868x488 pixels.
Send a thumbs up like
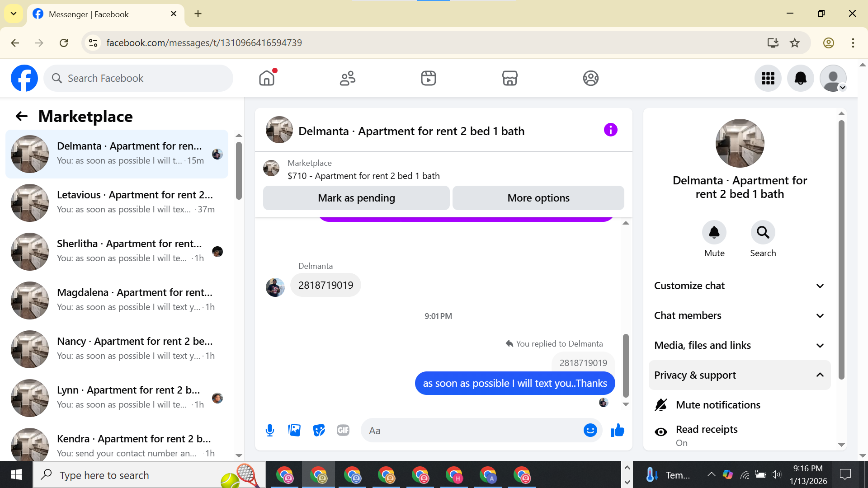[x=617, y=430]
